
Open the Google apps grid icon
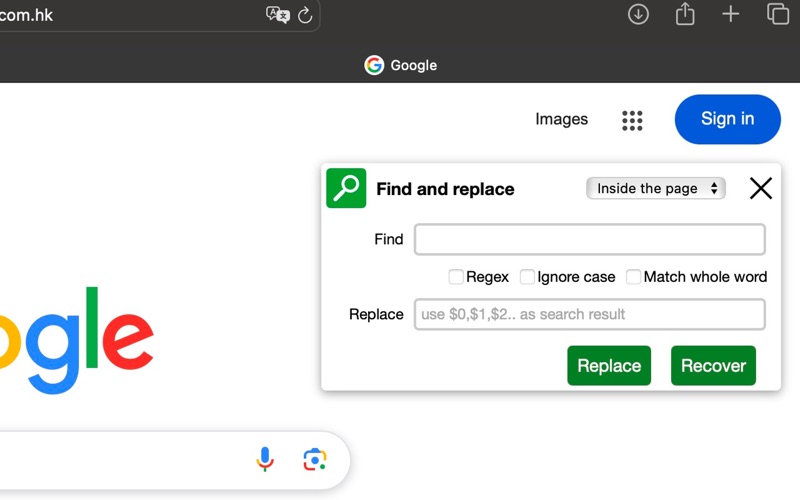[x=632, y=120]
